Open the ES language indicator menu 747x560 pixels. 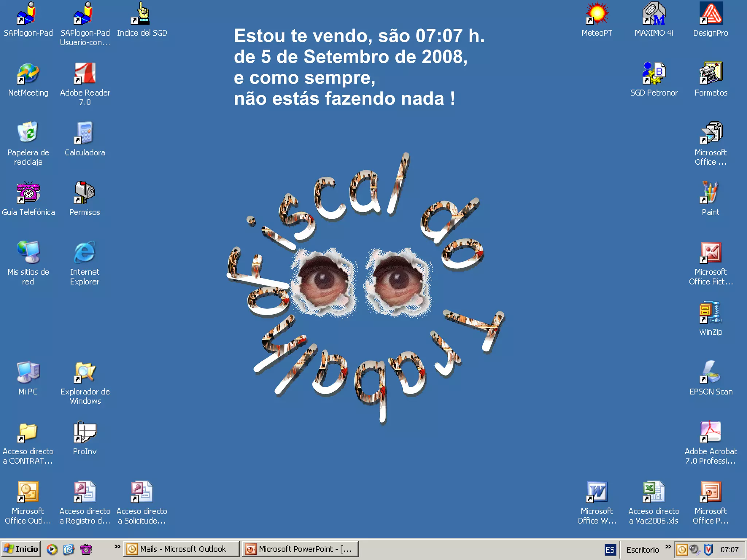tap(610, 549)
